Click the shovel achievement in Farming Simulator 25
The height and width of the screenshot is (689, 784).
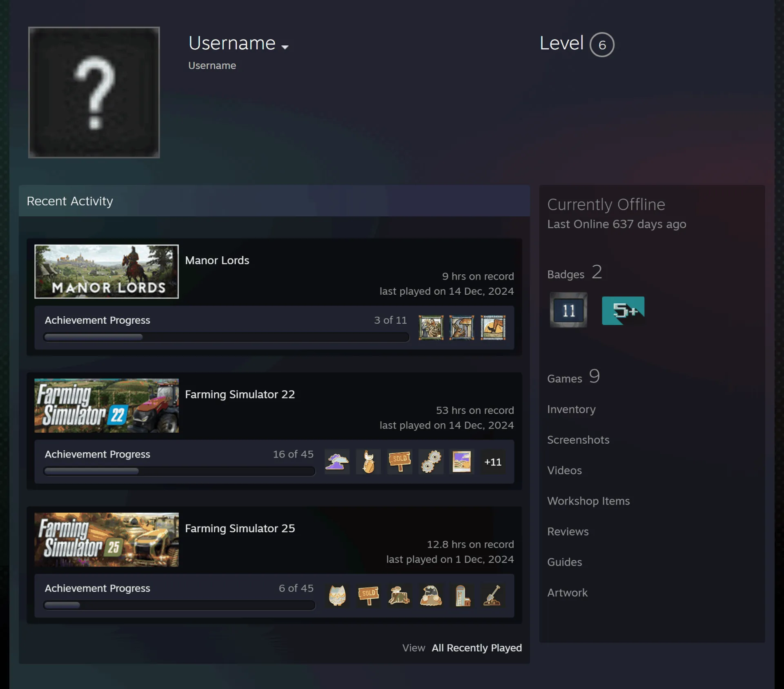point(493,596)
